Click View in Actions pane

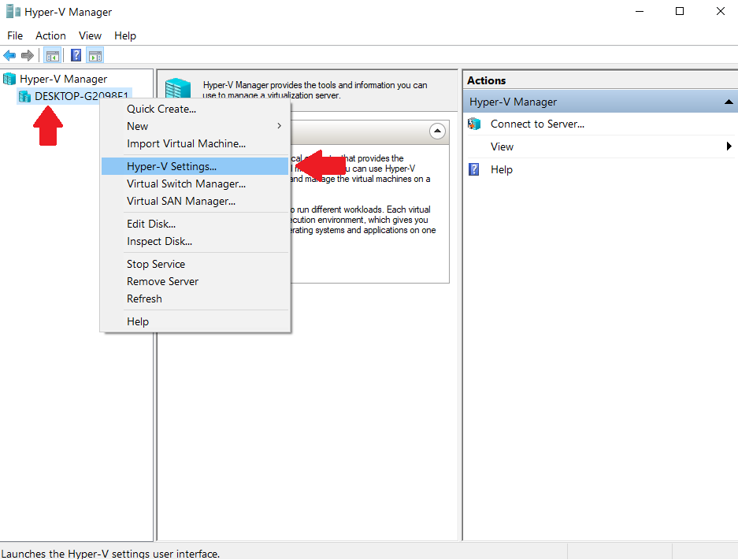[502, 146]
